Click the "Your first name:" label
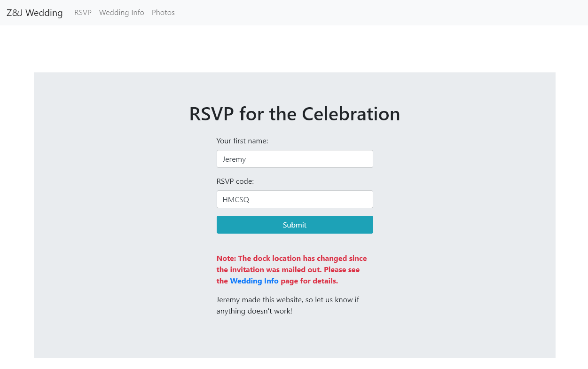588x369 pixels. [242, 141]
